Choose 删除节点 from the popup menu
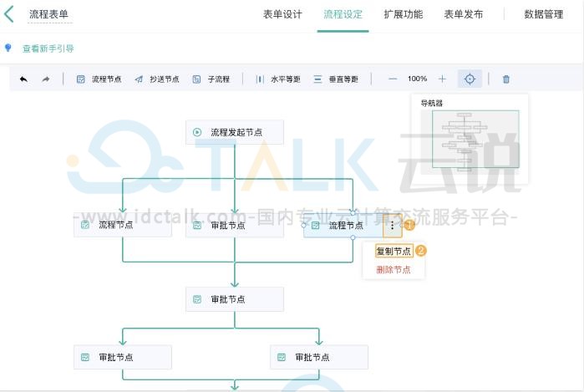 (x=394, y=269)
